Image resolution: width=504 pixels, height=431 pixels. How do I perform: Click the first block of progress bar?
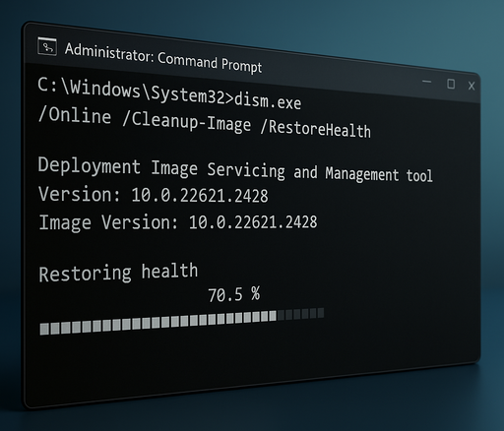click(44, 329)
